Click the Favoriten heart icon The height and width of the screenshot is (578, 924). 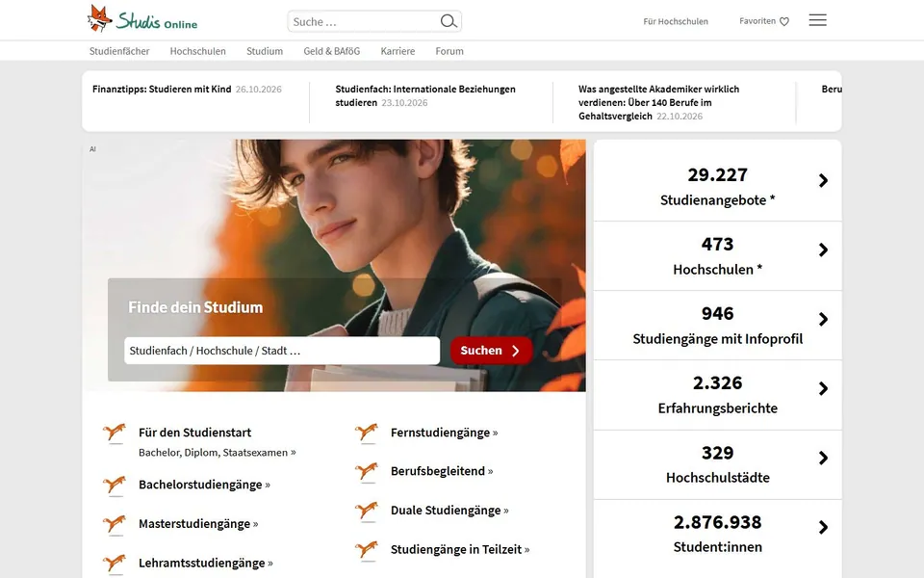784,22
